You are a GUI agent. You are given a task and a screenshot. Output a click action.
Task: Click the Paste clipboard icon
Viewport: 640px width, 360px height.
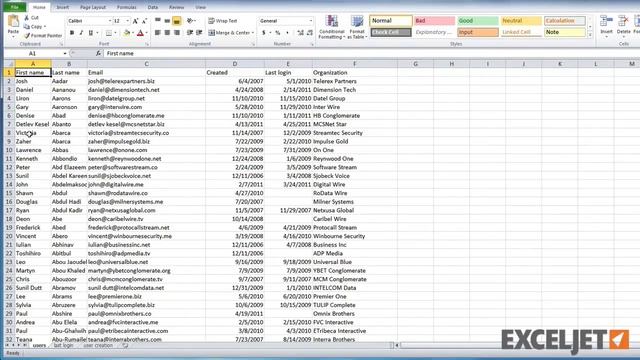(x=13, y=21)
